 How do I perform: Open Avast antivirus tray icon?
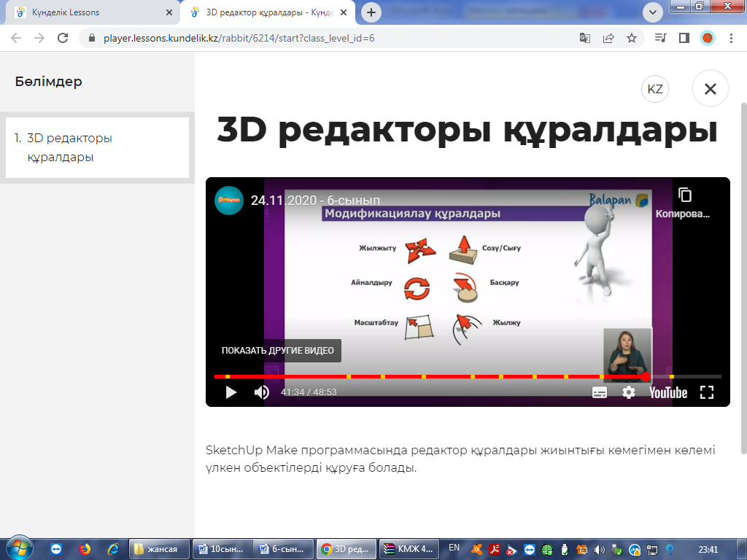coord(476,550)
